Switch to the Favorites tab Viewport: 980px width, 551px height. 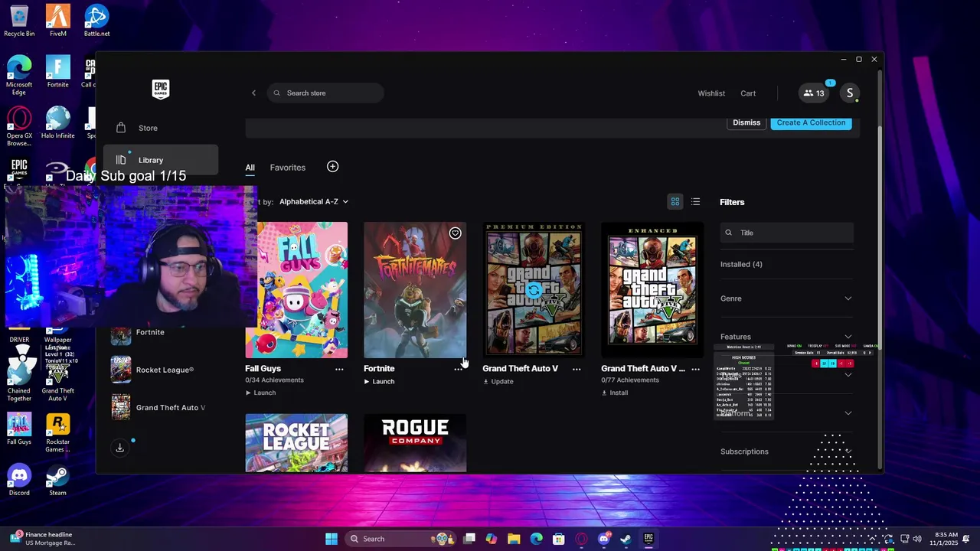click(288, 168)
